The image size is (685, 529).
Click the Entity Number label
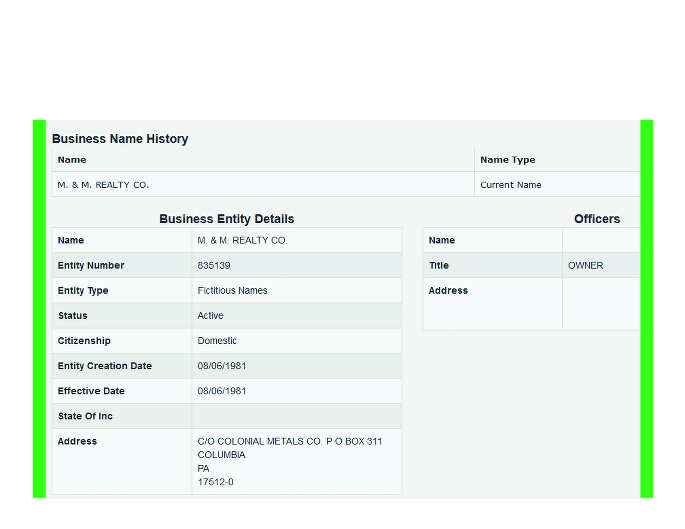coord(91,266)
